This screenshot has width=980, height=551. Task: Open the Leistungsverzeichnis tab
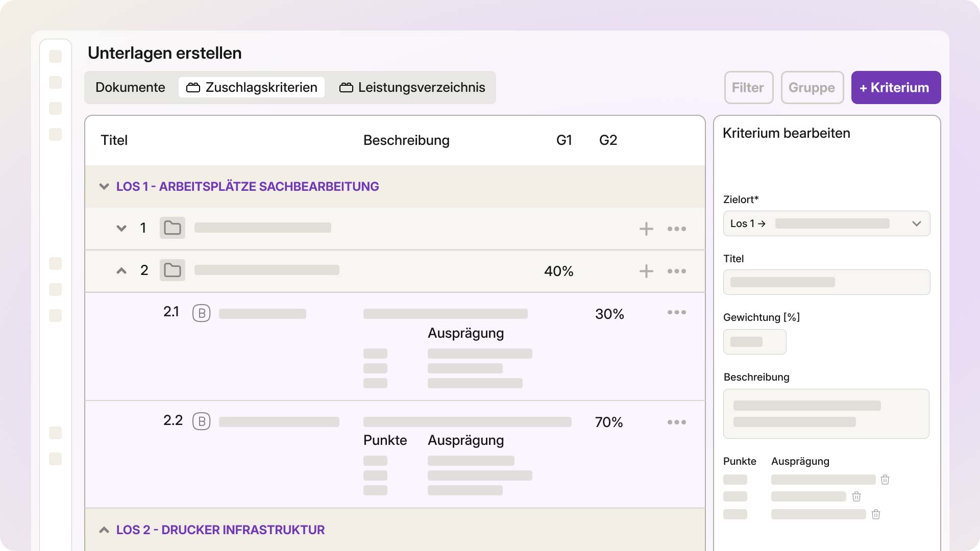[412, 87]
